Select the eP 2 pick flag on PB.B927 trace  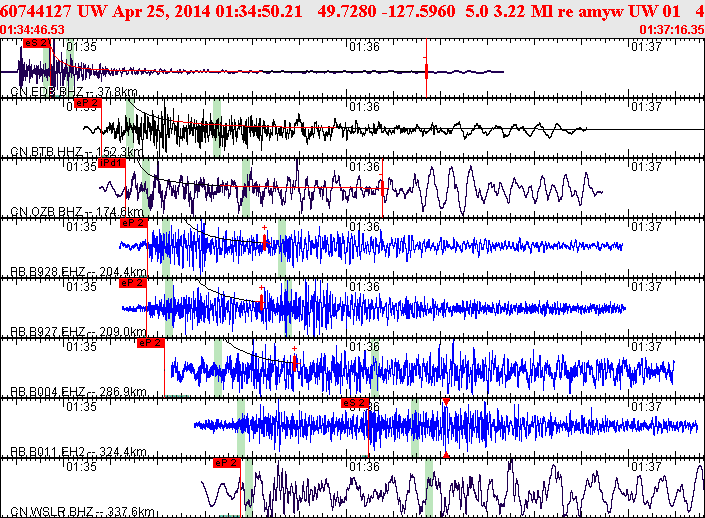(x=133, y=283)
